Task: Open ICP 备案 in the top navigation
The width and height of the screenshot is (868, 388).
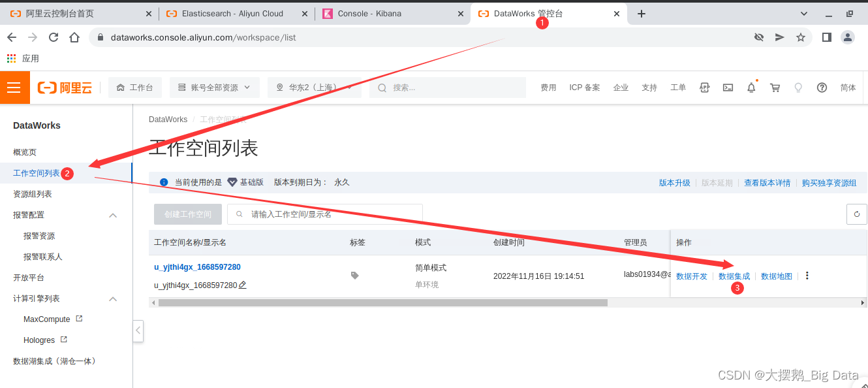Action: pyautogui.click(x=584, y=88)
